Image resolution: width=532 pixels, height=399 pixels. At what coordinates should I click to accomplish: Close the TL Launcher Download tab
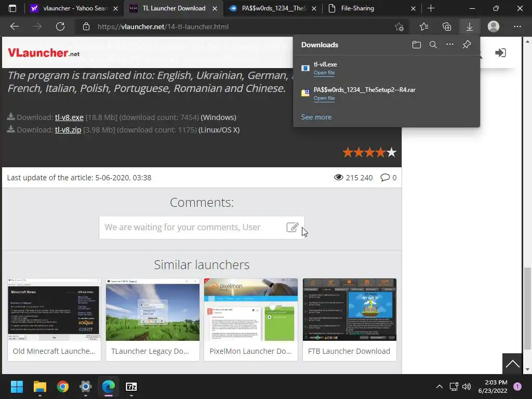coord(215,8)
